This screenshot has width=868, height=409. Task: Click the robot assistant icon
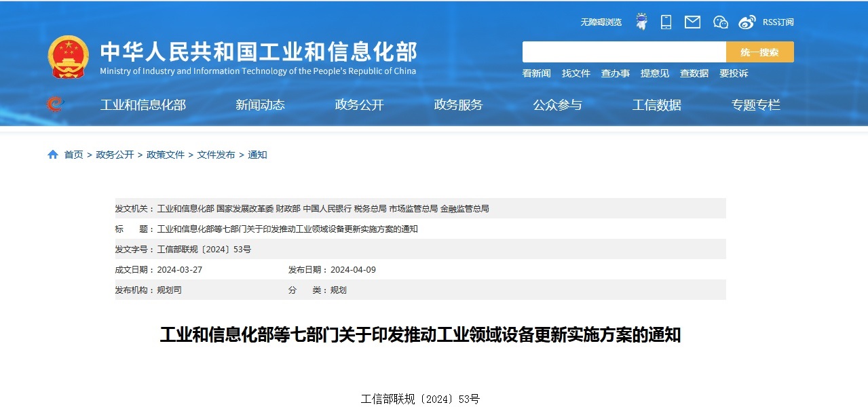coord(641,22)
